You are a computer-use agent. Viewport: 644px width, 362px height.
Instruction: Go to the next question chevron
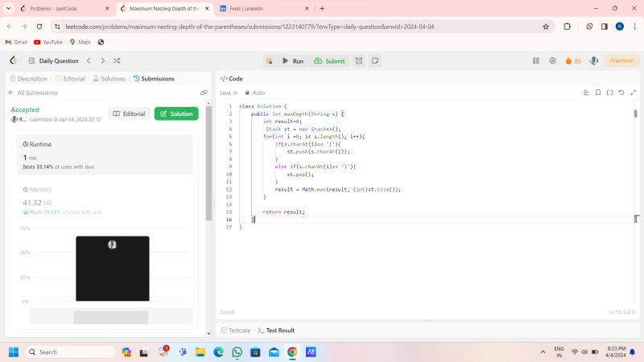[x=102, y=60]
